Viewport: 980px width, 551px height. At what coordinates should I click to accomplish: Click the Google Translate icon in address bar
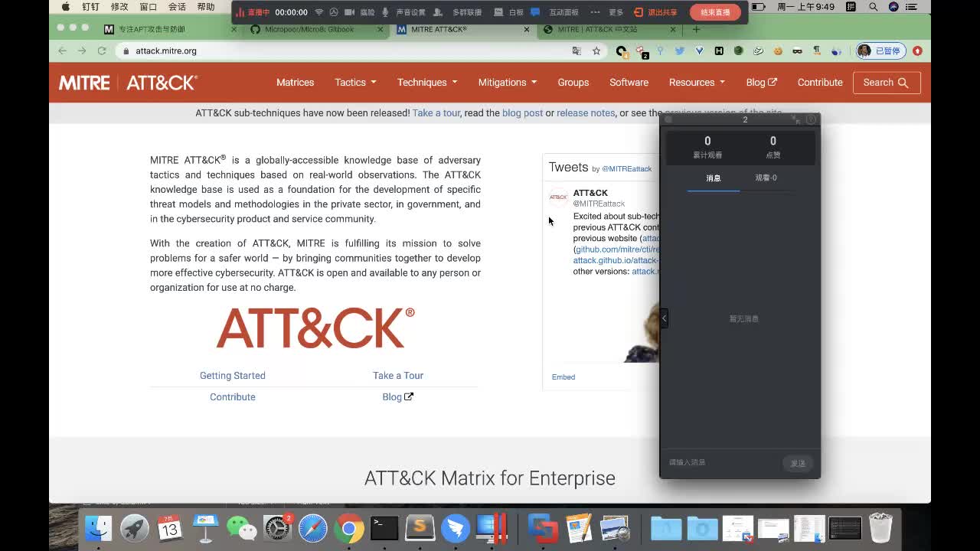577,51
